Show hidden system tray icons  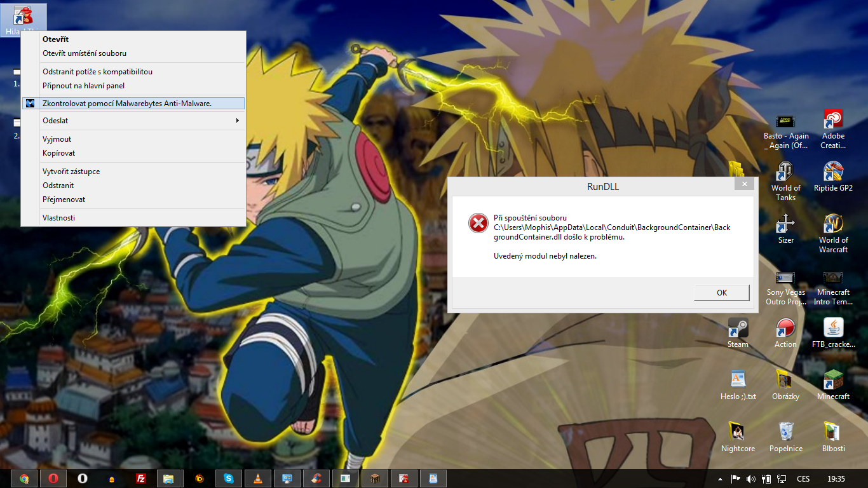[x=720, y=479]
